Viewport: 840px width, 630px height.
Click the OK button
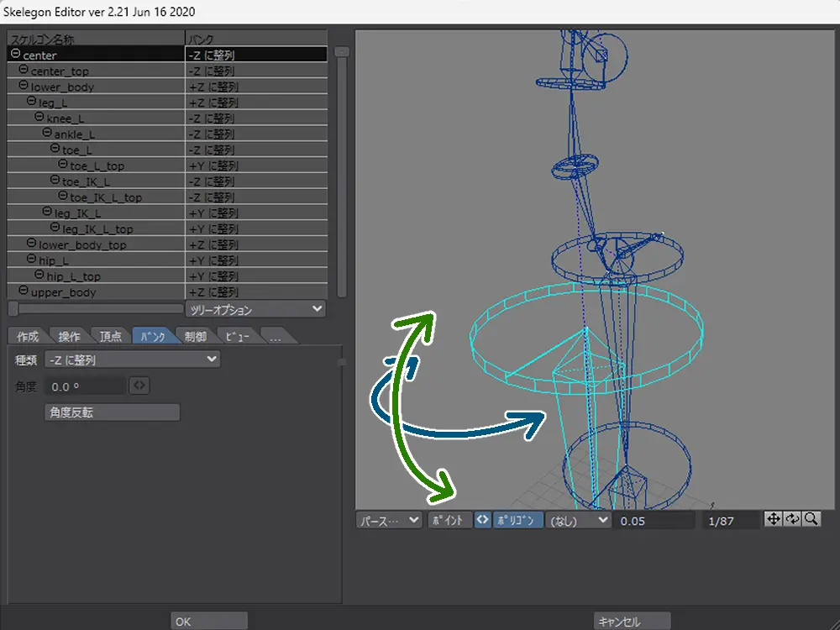click(x=208, y=622)
